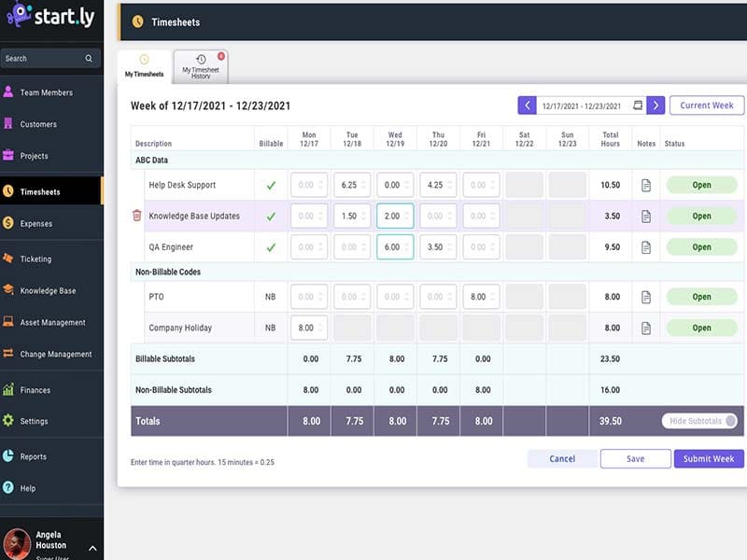Open the notes icon for PTO row

coord(645,297)
